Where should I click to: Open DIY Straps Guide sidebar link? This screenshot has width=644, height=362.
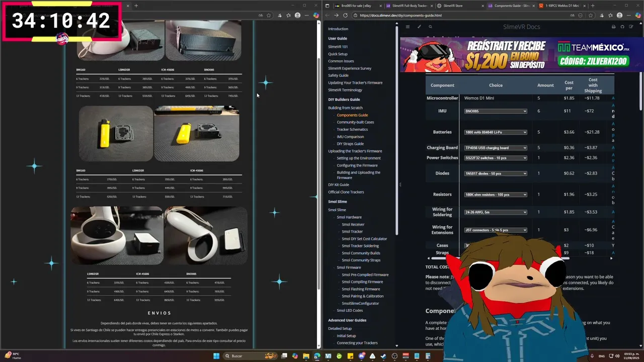350,144
